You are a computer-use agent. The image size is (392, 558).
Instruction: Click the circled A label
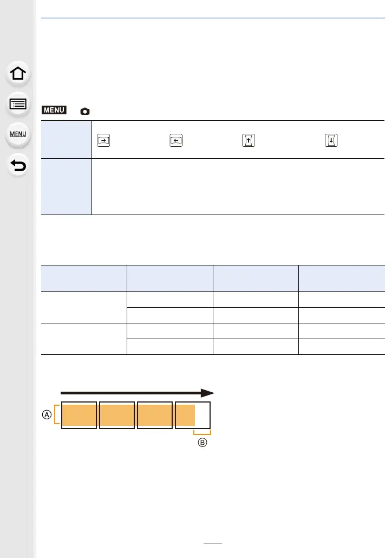coord(47,414)
